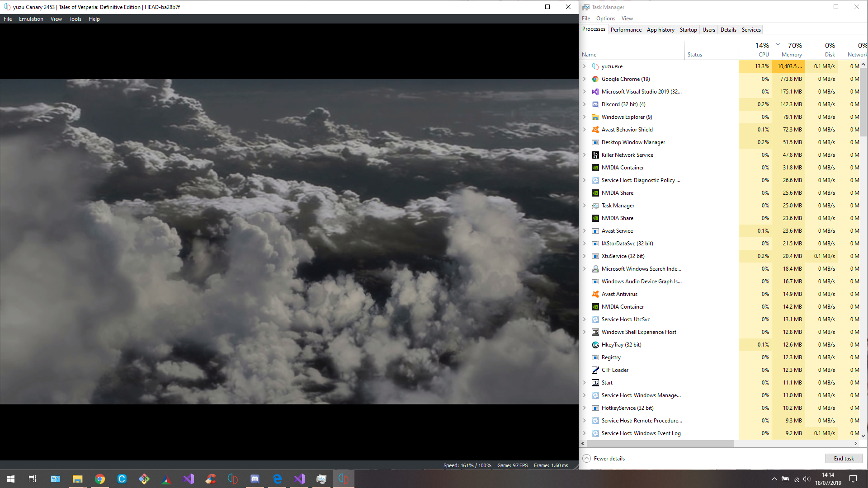868x488 pixels.
Task: Switch to the Services tab
Action: [x=751, y=30]
